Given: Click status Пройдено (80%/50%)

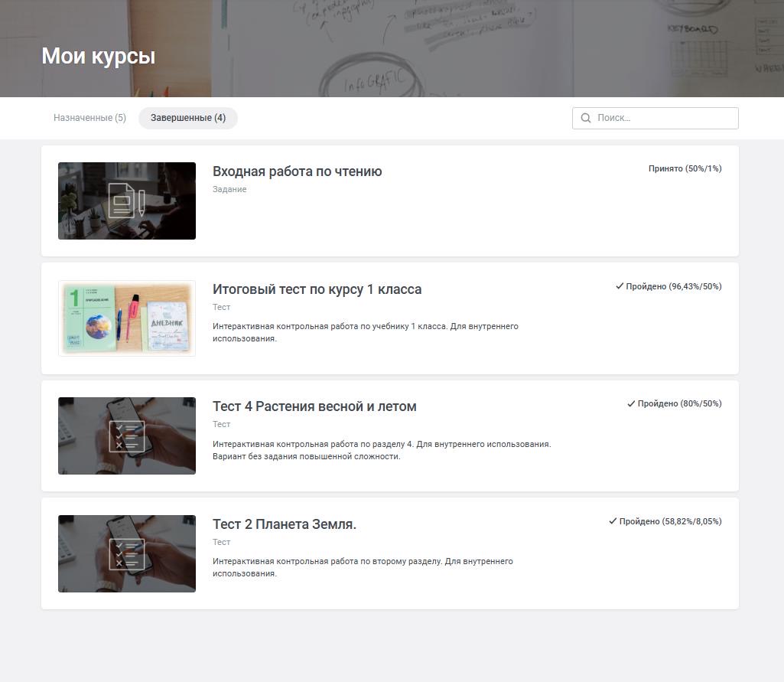Looking at the screenshot, I should pyautogui.click(x=679, y=403).
